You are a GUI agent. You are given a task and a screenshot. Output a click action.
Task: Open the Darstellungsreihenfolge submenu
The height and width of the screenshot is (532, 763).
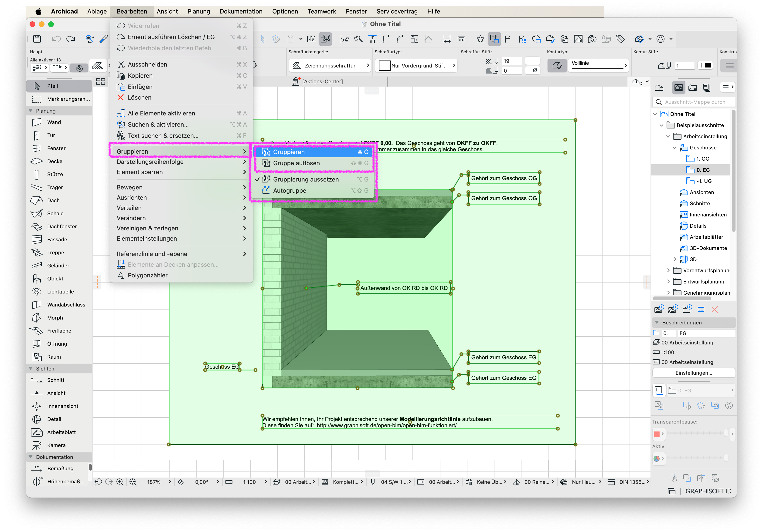pyautogui.click(x=181, y=162)
